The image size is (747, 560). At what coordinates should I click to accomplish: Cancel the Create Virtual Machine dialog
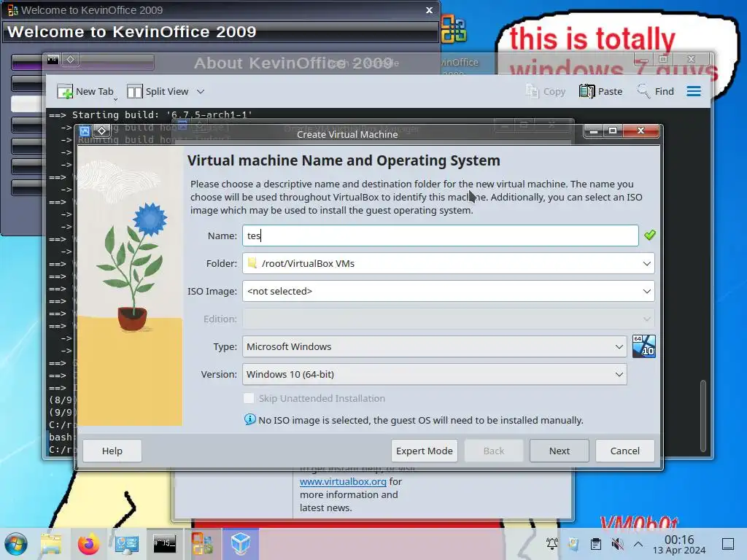pos(624,451)
